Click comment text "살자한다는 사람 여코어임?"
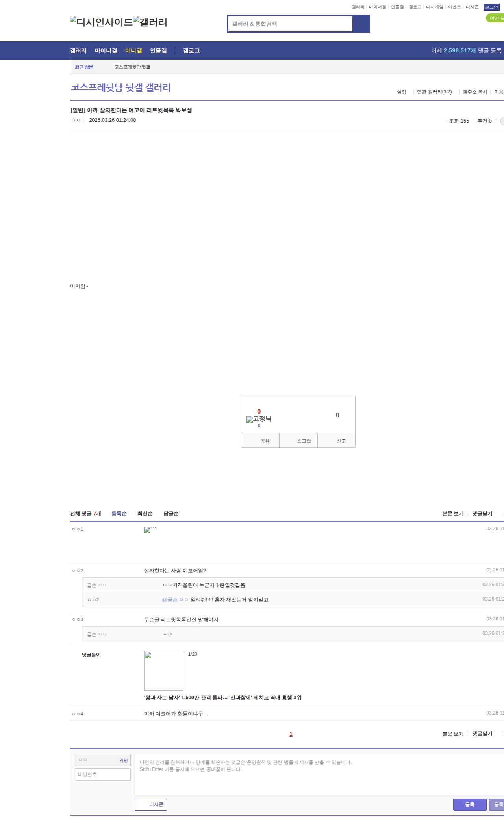This screenshot has height=819, width=504. click(175, 571)
